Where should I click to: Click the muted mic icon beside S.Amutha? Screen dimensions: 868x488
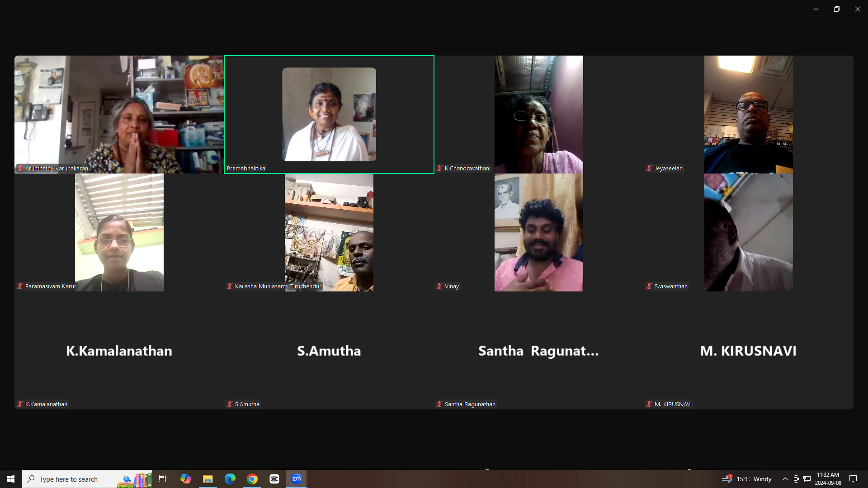tap(230, 404)
